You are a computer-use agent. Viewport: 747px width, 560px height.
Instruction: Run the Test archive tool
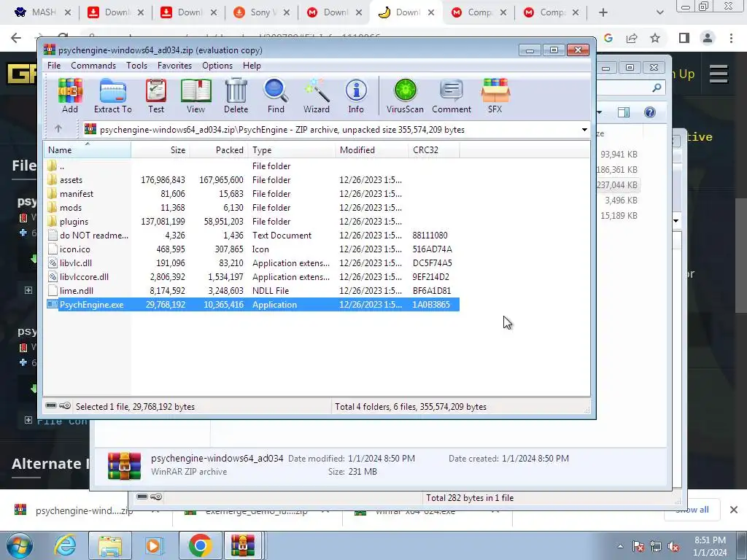[x=156, y=96]
